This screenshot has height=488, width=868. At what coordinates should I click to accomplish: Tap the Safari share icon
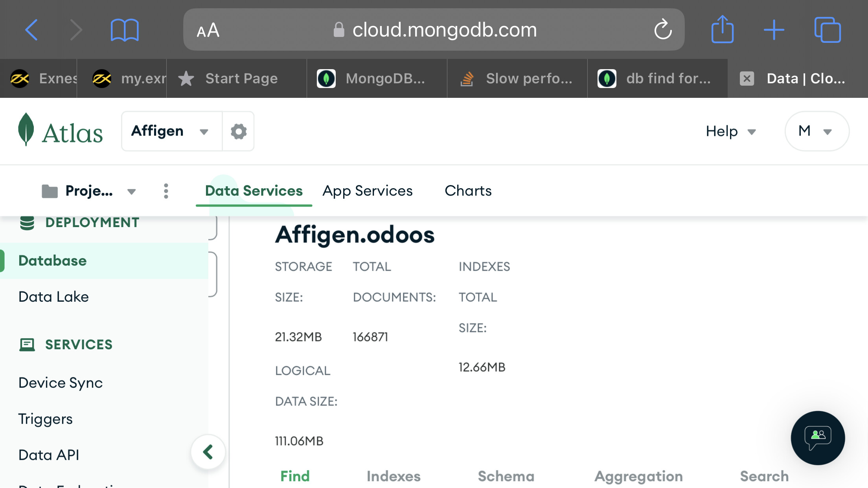pos(722,30)
